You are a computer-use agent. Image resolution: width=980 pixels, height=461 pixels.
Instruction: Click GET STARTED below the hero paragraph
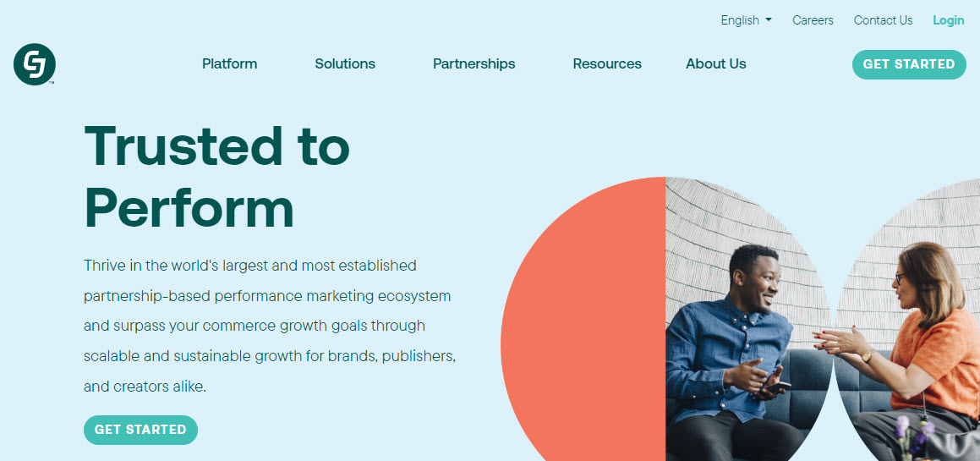click(x=140, y=430)
